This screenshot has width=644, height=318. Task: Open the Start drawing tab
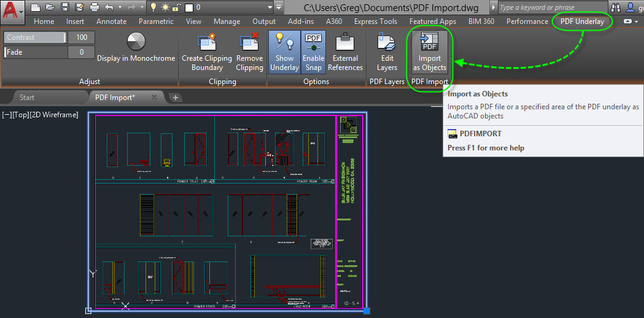(x=27, y=97)
